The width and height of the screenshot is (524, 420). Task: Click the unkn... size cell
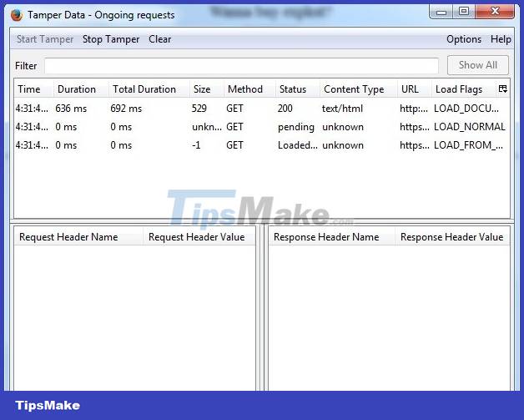[x=207, y=127]
